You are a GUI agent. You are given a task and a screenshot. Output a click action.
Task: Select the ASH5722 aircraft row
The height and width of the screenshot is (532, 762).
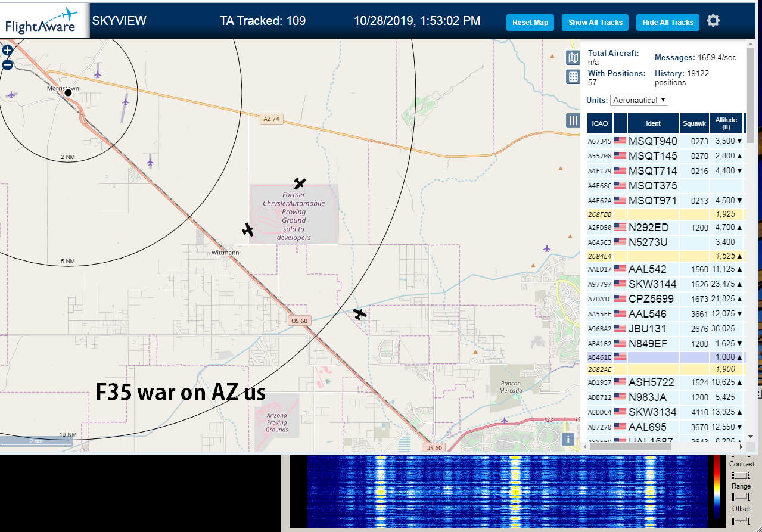point(665,382)
